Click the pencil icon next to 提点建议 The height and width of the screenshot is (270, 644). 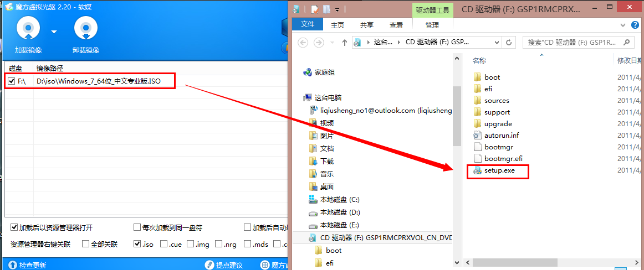coord(209,265)
